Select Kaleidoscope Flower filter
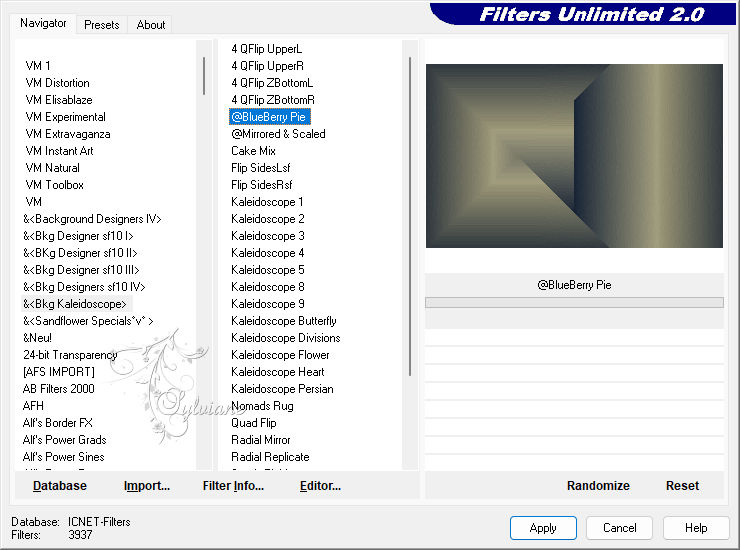The image size is (740, 550). pos(280,355)
